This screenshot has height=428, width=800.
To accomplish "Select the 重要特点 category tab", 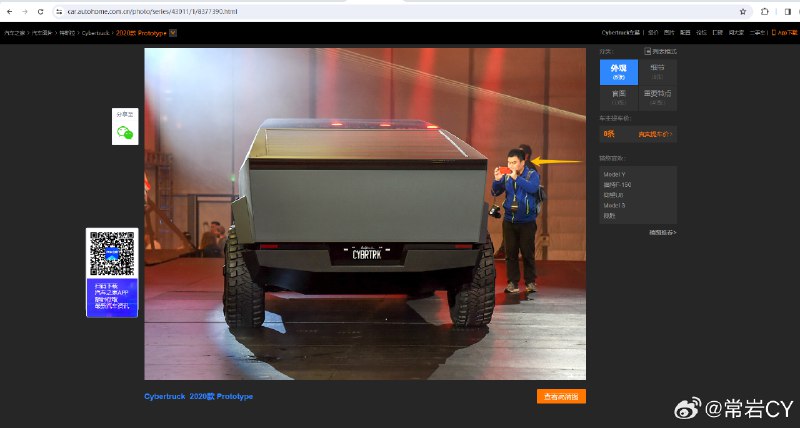I will (x=658, y=98).
